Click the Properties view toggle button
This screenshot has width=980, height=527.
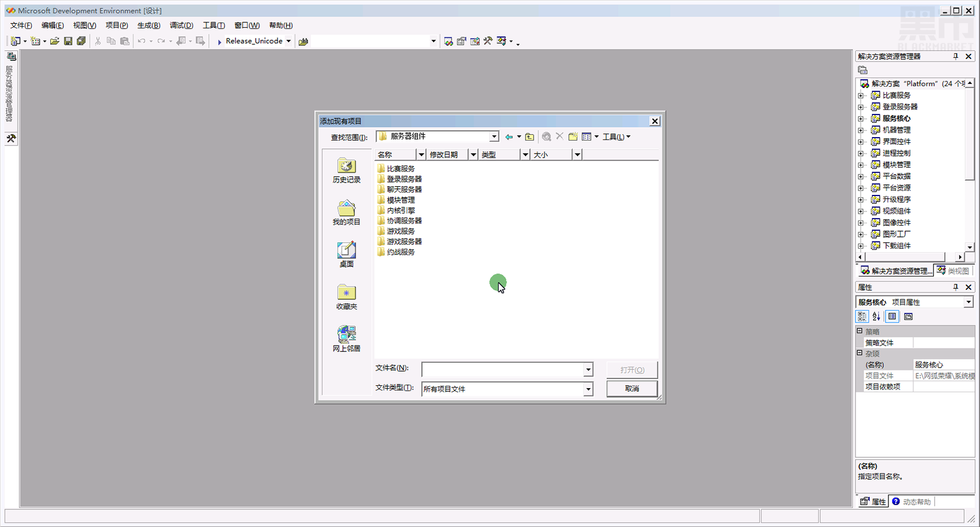[892, 317]
